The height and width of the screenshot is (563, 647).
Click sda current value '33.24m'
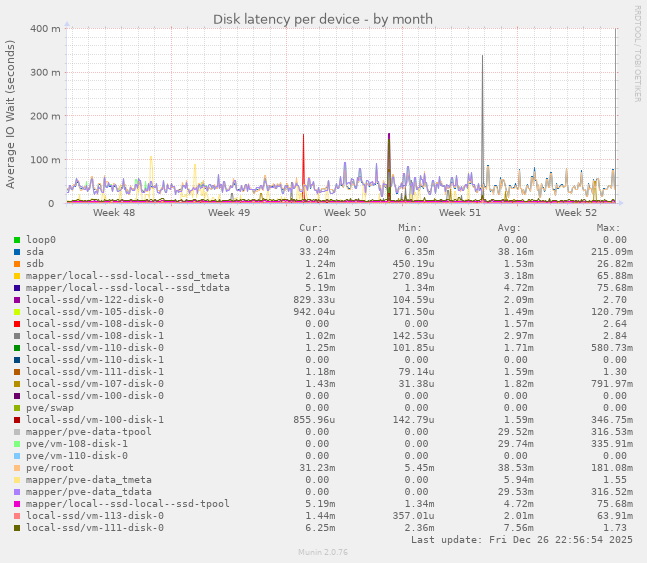(x=317, y=252)
